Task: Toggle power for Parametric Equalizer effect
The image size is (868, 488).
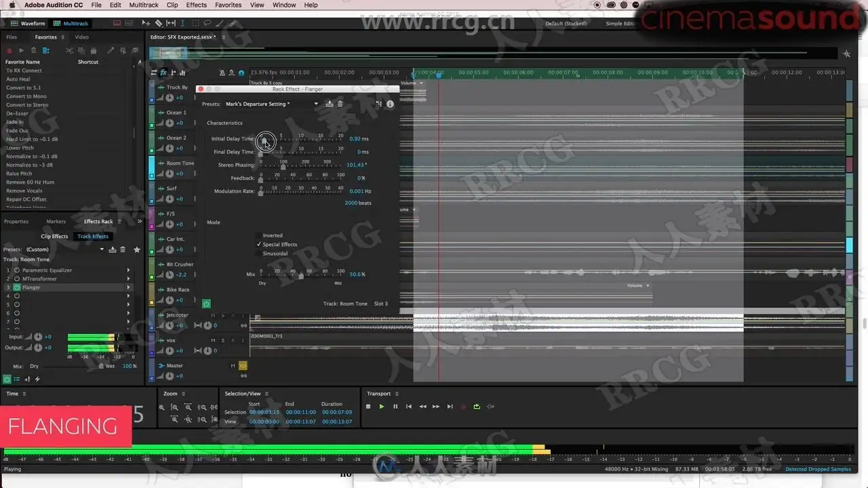Action: [17, 270]
